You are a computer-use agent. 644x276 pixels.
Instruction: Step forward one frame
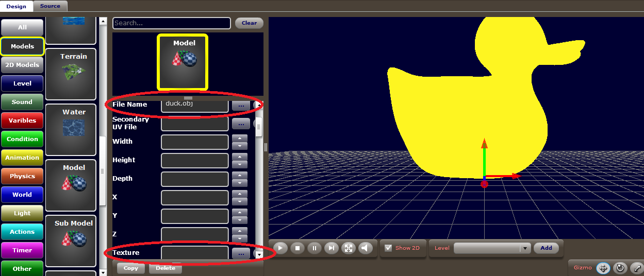pyautogui.click(x=332, y=248)
